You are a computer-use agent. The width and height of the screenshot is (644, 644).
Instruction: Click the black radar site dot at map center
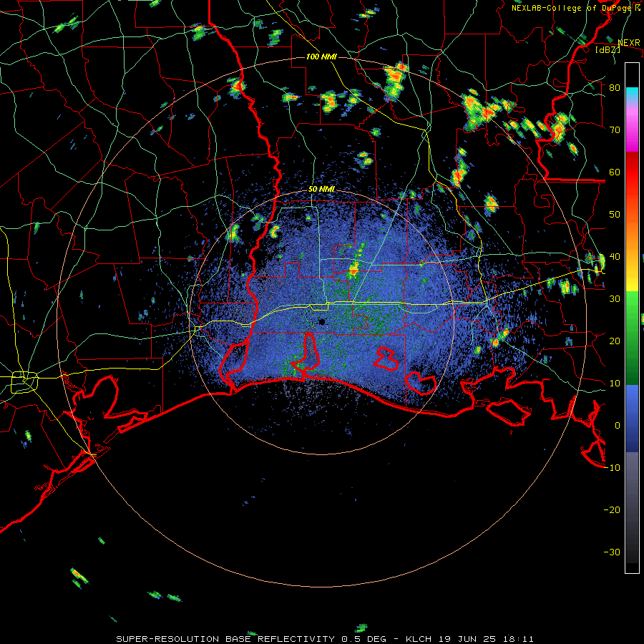coord(322,322)
